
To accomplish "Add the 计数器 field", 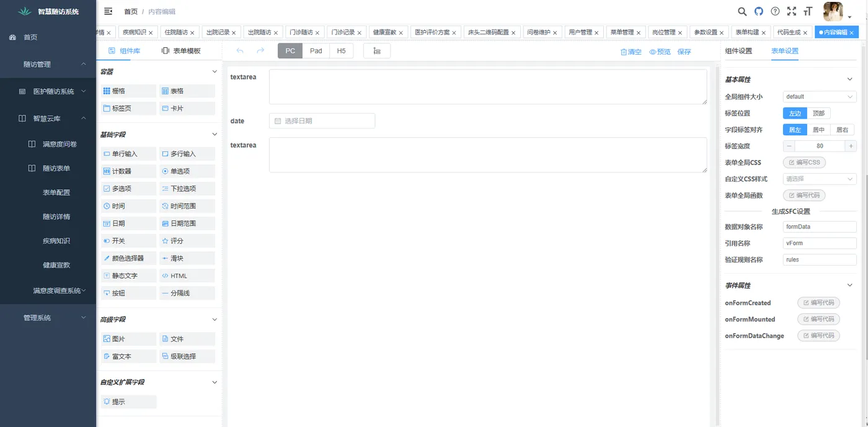I will tap(129, 171).
